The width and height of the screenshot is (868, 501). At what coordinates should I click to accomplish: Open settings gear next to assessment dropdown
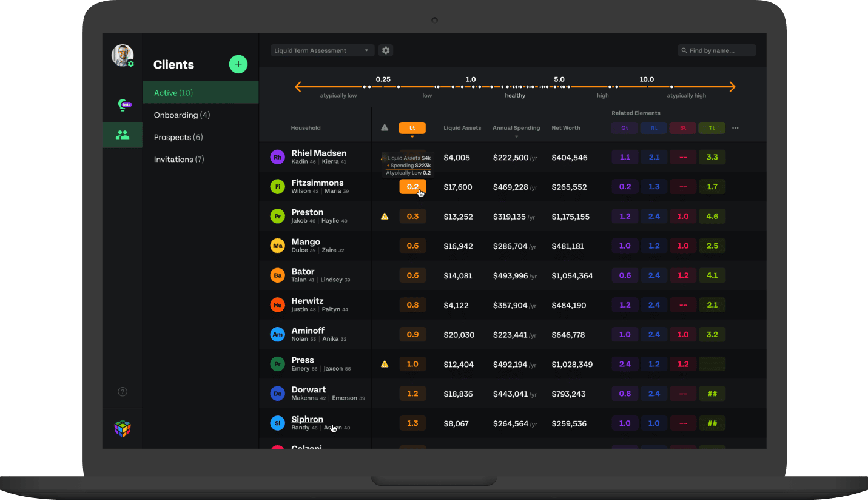385,50
